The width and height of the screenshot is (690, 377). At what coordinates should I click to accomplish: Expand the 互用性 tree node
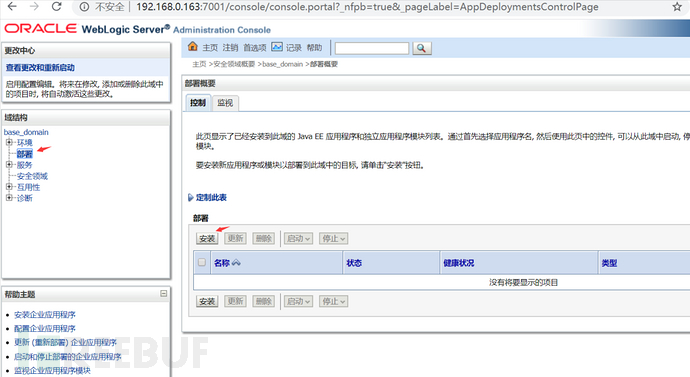[x=9, y=187]
